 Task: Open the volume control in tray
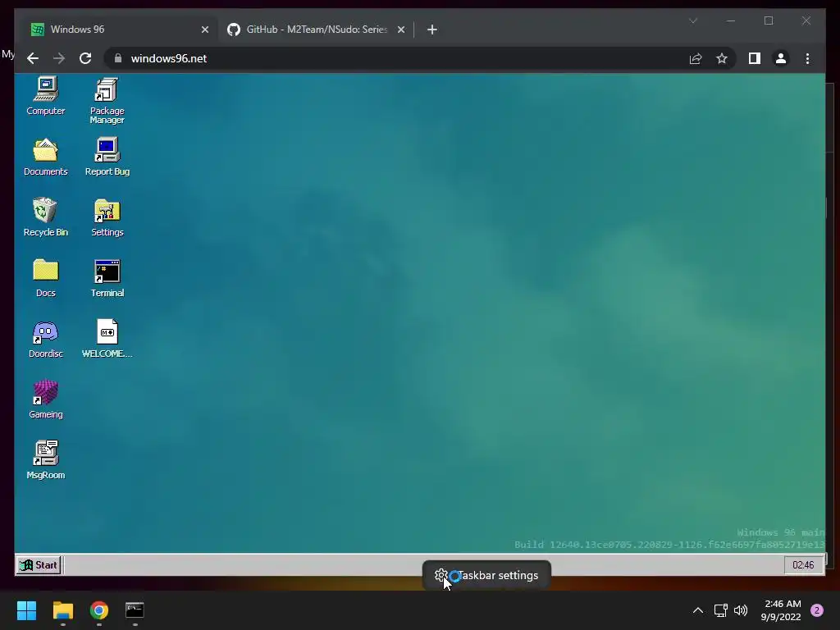(741, 610)
